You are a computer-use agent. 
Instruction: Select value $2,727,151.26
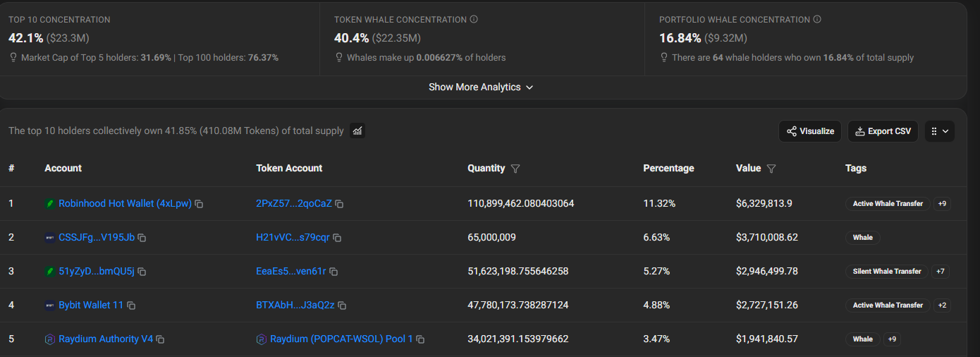point(767,305)
